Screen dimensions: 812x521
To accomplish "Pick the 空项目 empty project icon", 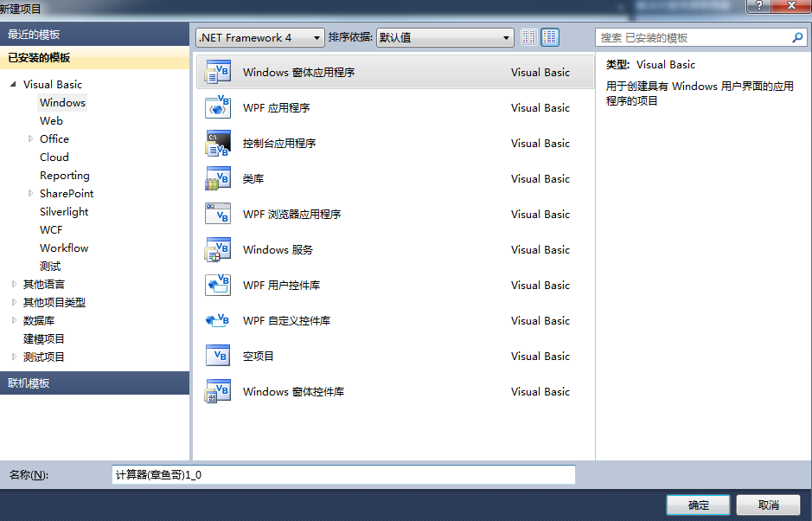I will (218, 356).
